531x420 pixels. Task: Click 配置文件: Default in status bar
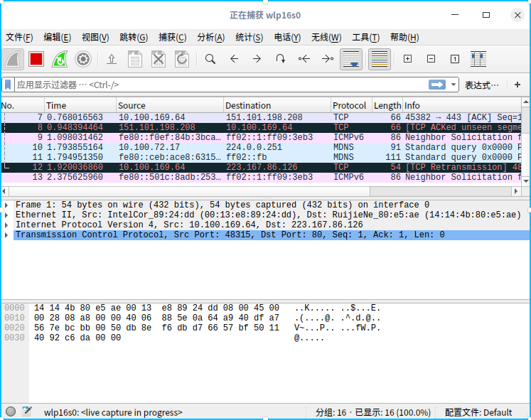pos(478,413)
